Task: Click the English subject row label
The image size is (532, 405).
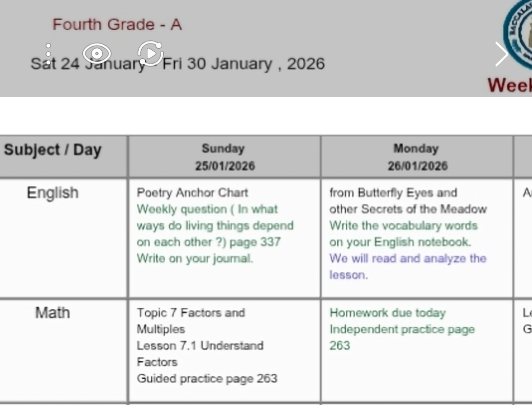Action: point(53,193)
